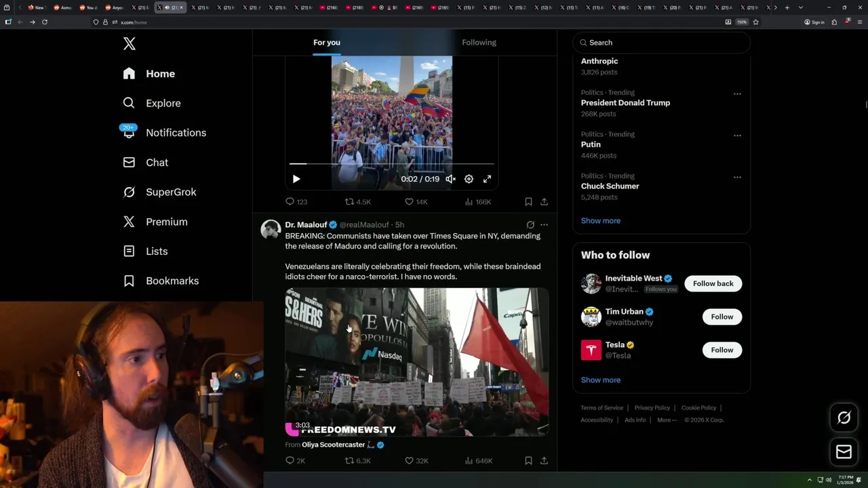The image size is (868, 488).
Task: Switch to the For you tab
Action: click(x=327, y=42)
